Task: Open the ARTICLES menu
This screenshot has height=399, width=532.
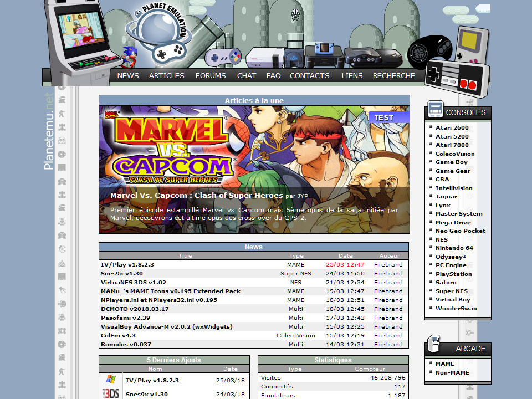Action: pos(167,76)
